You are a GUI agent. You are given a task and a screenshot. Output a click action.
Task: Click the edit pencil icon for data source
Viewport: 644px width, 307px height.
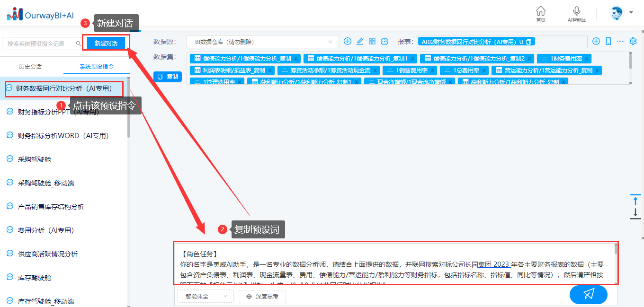point(360,41)
